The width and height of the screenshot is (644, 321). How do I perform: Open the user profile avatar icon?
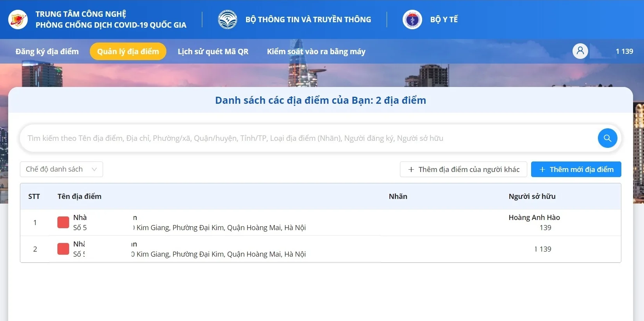coord(580,51)
